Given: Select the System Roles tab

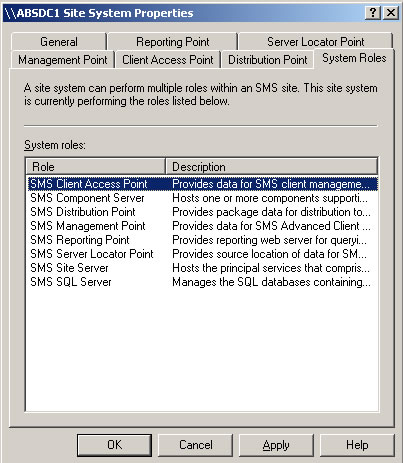Looking at the screenshot, I should 354,58.
